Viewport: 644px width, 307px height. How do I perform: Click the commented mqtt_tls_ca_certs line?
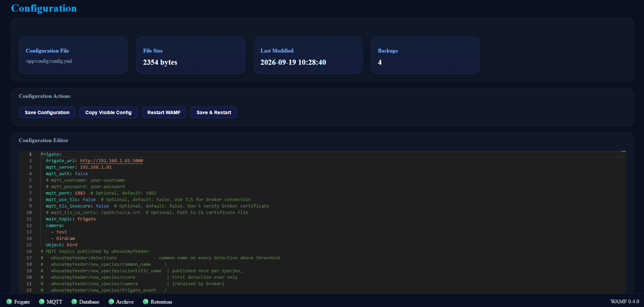pyautogui.click(x=147, y=213)
